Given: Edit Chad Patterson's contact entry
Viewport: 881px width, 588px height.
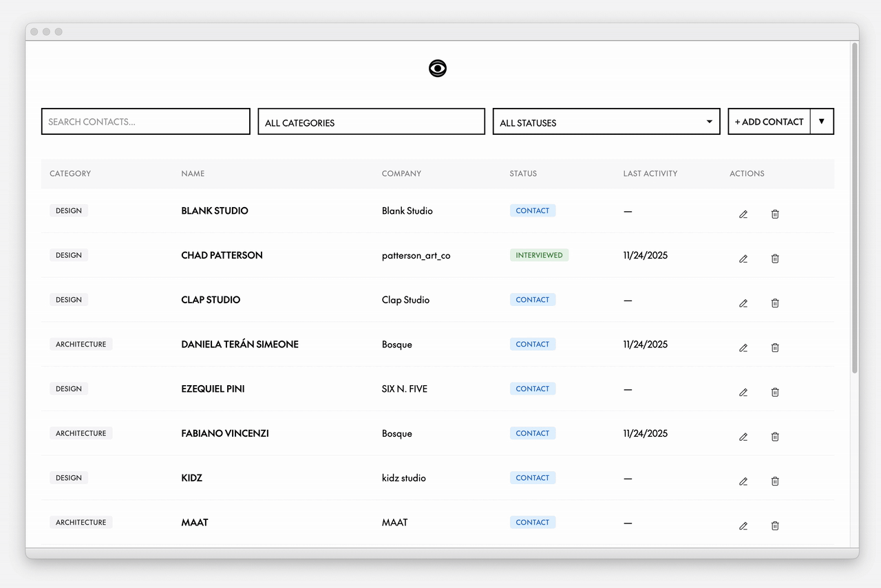Looking at the screenshot, I should (x=743, y=259).
